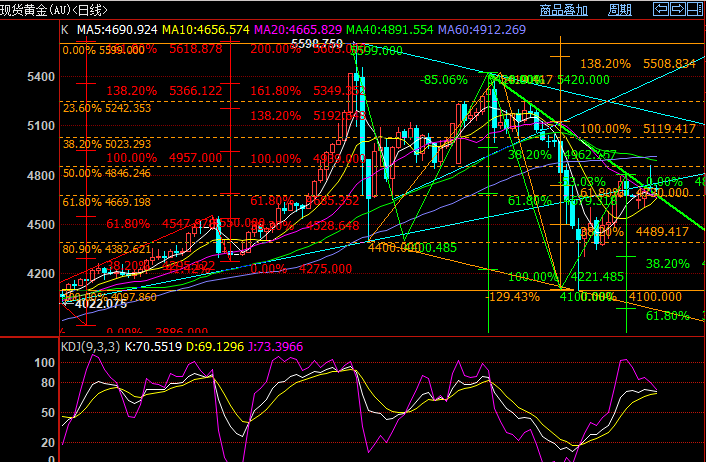Open the 周期 period selector
Viewport: 706px width, 462px height.
[x=619, y=10]
